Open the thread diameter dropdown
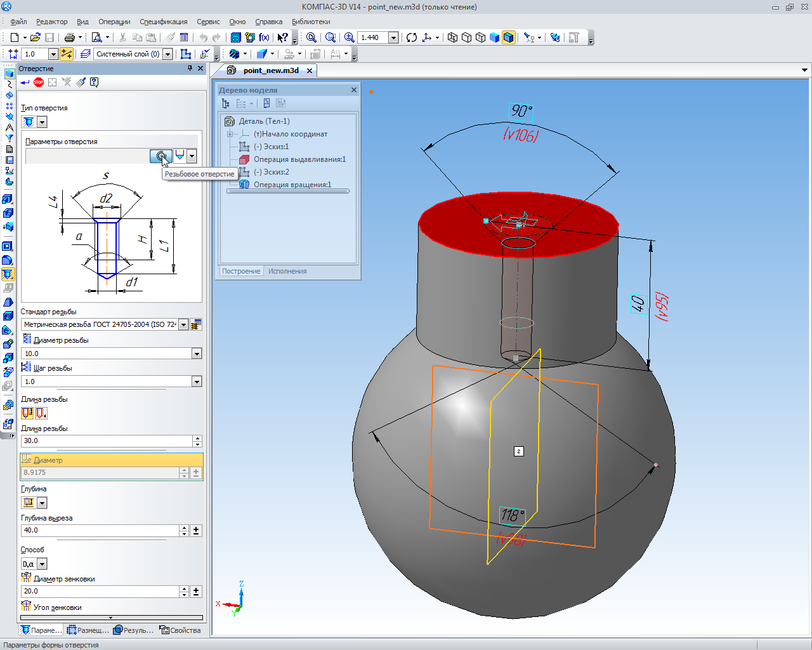Image resolution: width=812 pixels, height=650 pixels. tap(197, 354)
